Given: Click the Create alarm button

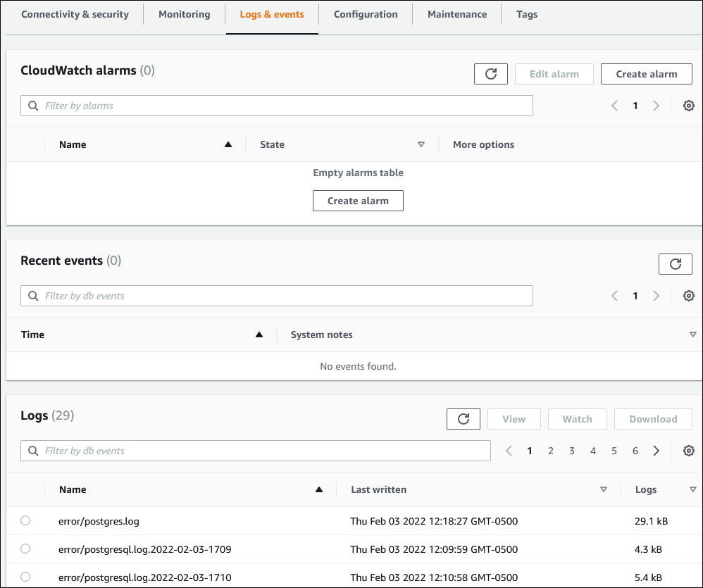Looking at the screenshot, I should (646, 73).
